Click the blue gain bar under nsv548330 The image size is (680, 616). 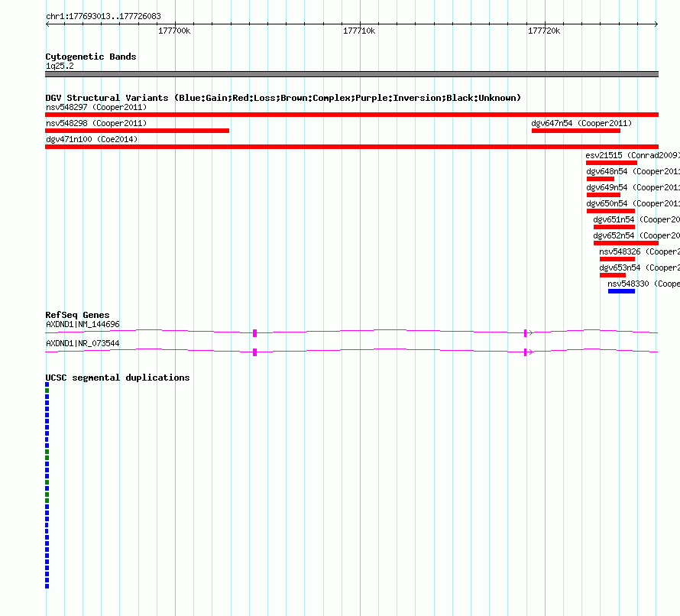621,291
